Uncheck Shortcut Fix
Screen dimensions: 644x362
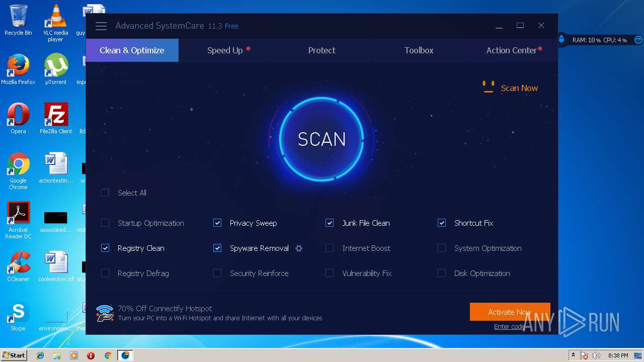tap(442, 223)
